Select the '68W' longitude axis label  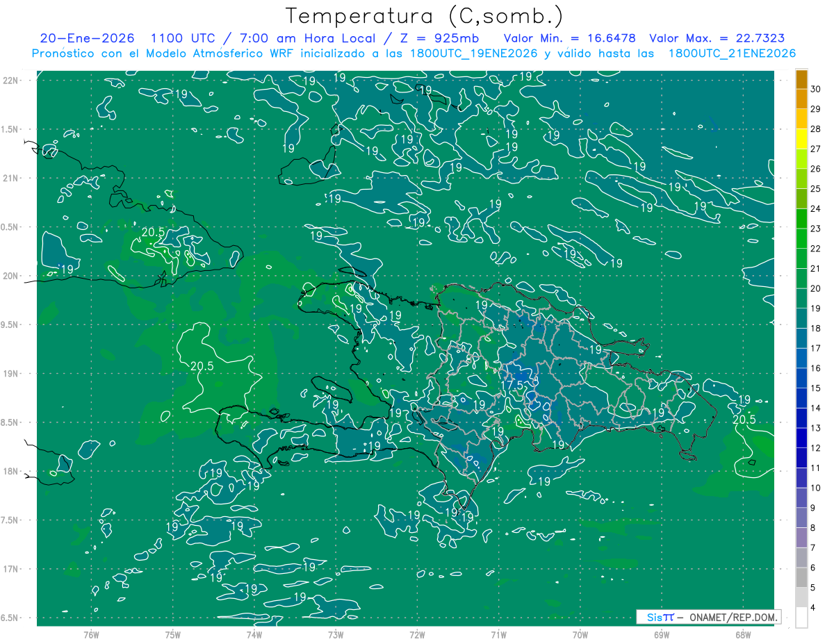(742, 635)
